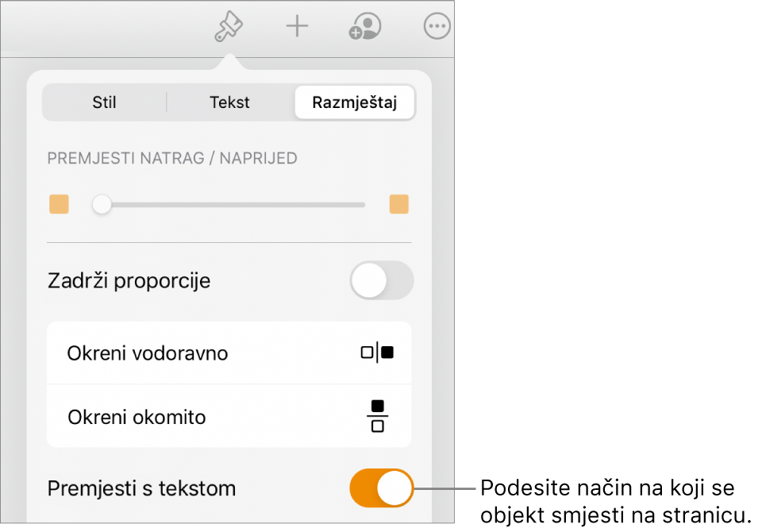Tap the plus Add icon

pos(297,27)
